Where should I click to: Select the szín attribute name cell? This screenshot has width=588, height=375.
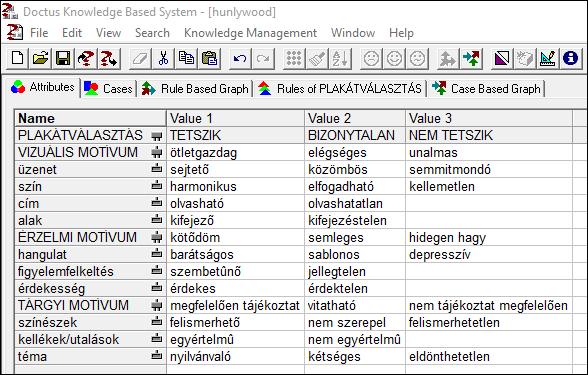[x=90, y=186]
